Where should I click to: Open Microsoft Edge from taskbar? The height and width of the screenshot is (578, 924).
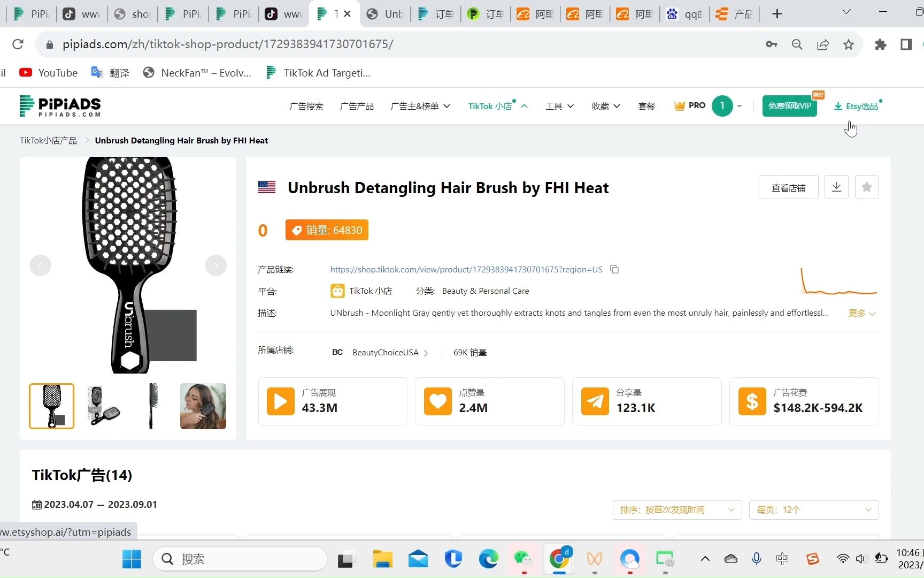(488, 559)
